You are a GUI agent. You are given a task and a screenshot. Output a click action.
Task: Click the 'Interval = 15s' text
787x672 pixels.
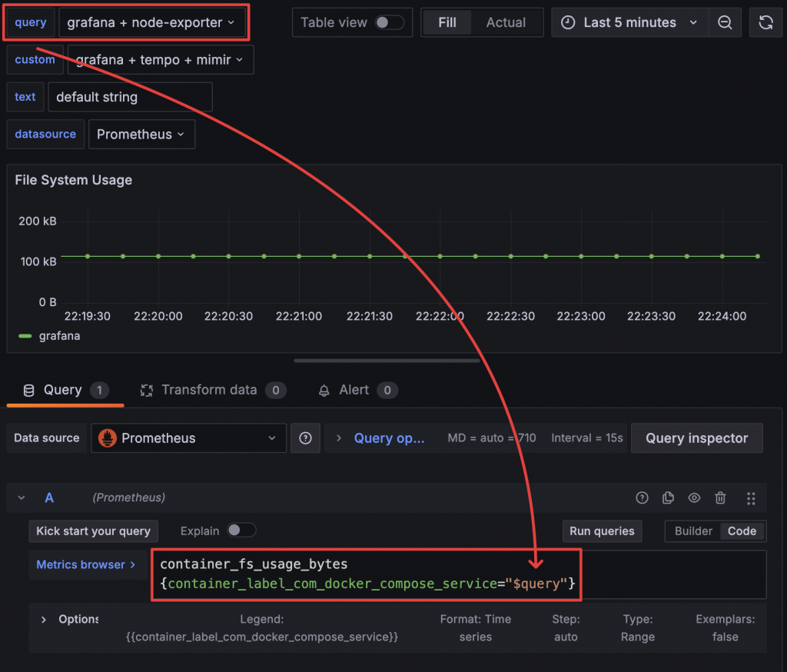pos(586,438)
